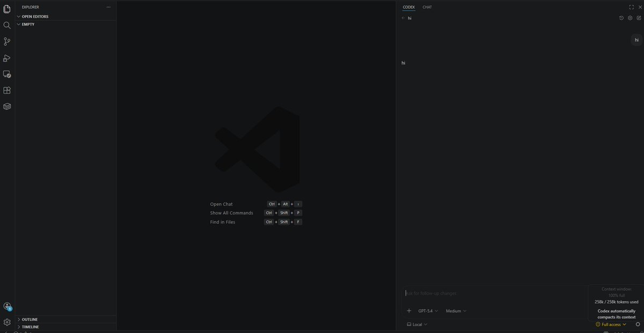The width and height of the screenshot is (644, 333).
Task: Click the 'hi' conversation title
Action: (409, 18)
